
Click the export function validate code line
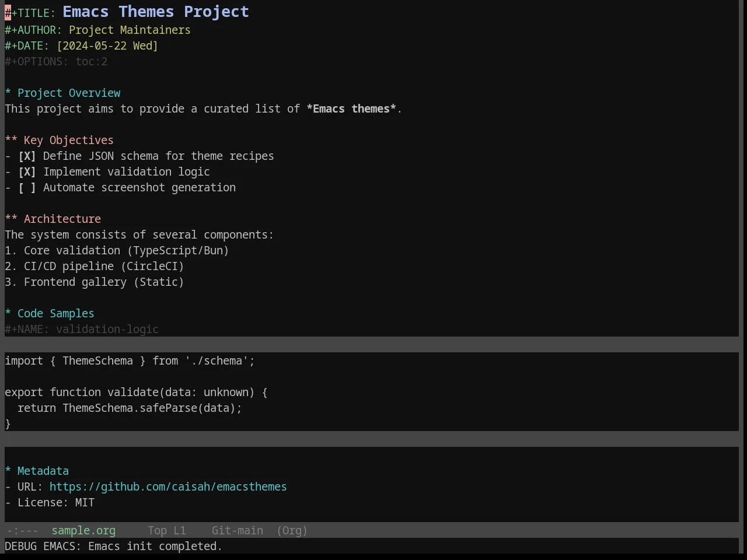coord(136,392)
